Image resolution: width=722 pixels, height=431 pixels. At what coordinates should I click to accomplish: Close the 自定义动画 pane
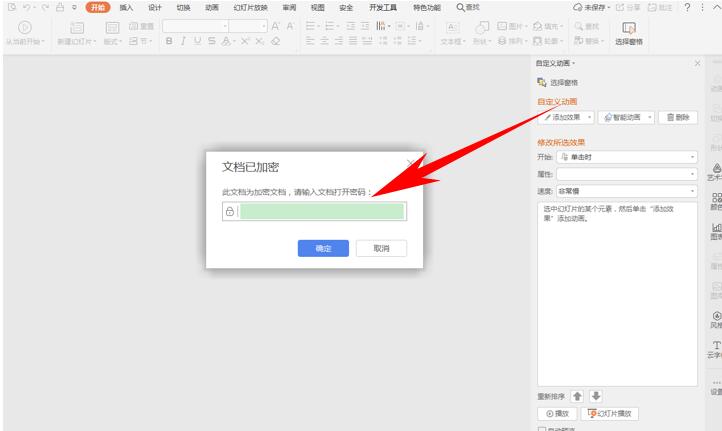(698, 63)
